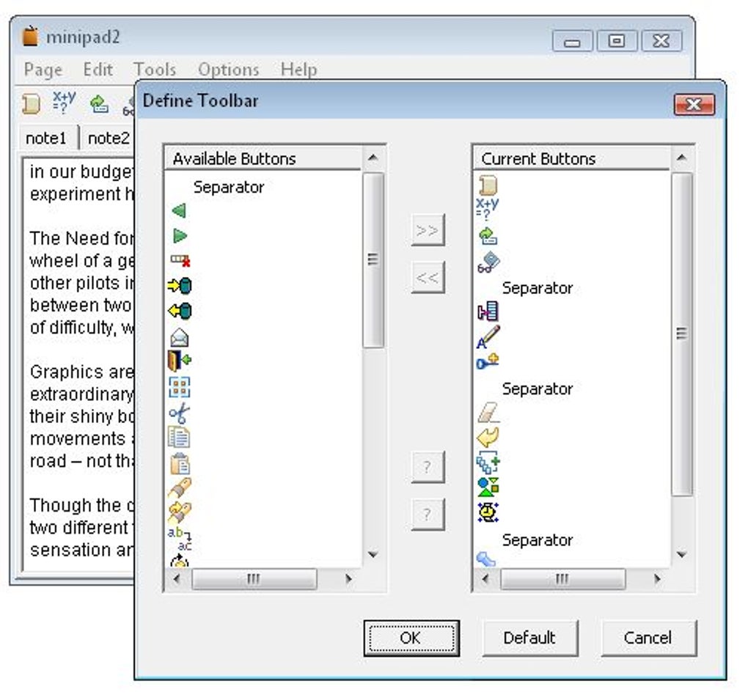Select the x+y calculator icon in Current Buttons
Viewport: 748px width, 700px height.
488,209
